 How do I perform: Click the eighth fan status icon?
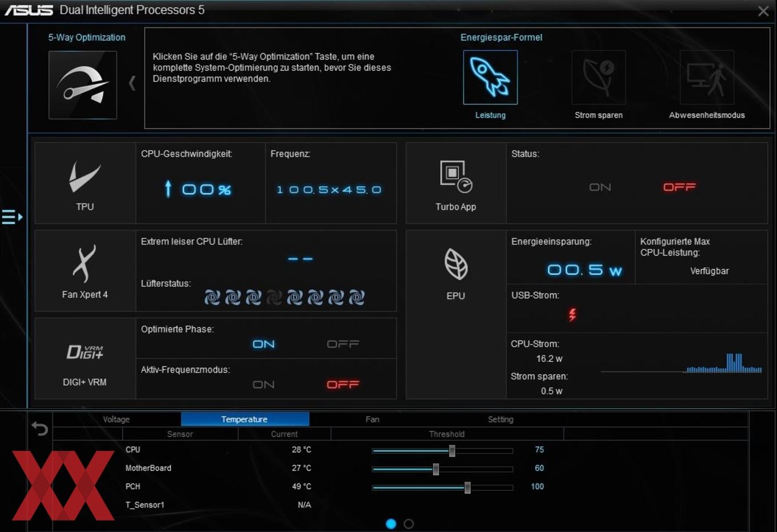(x=357, y=297)
